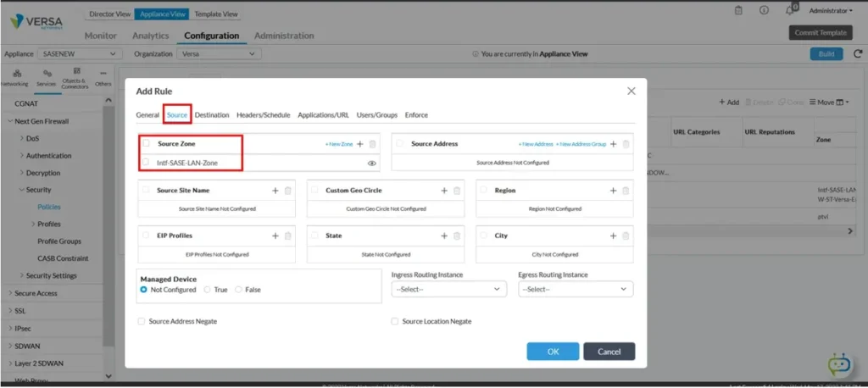
Task: Switch to the Destination tab
Action: (x=211, y=114)
